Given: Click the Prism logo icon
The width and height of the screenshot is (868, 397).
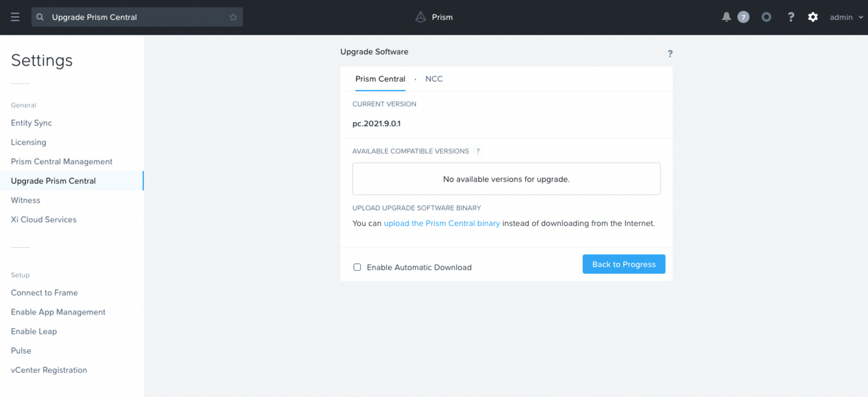Looking at the screenshot, I should tap(421, 17).
